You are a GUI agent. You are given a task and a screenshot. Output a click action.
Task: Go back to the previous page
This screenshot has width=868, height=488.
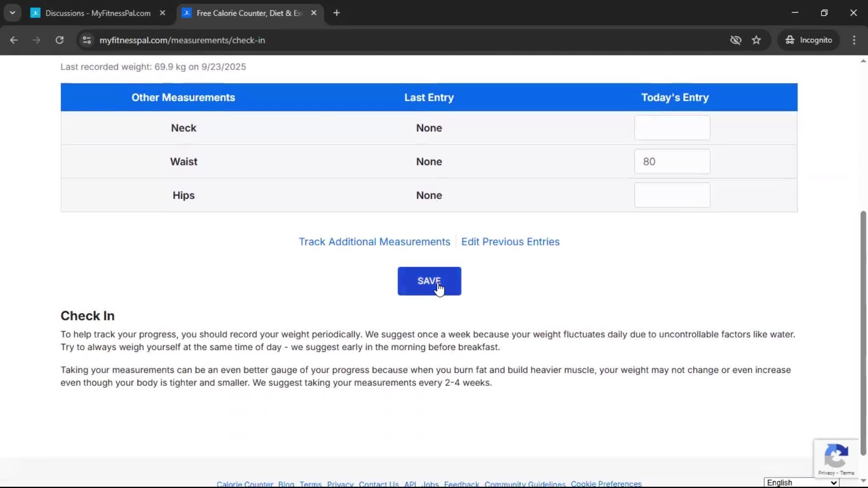tap(14, 40)
